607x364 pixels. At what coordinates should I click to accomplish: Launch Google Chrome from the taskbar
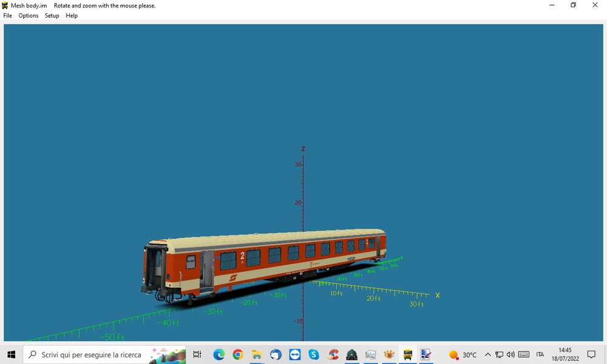pyautogui.click(x=238, y=354)
